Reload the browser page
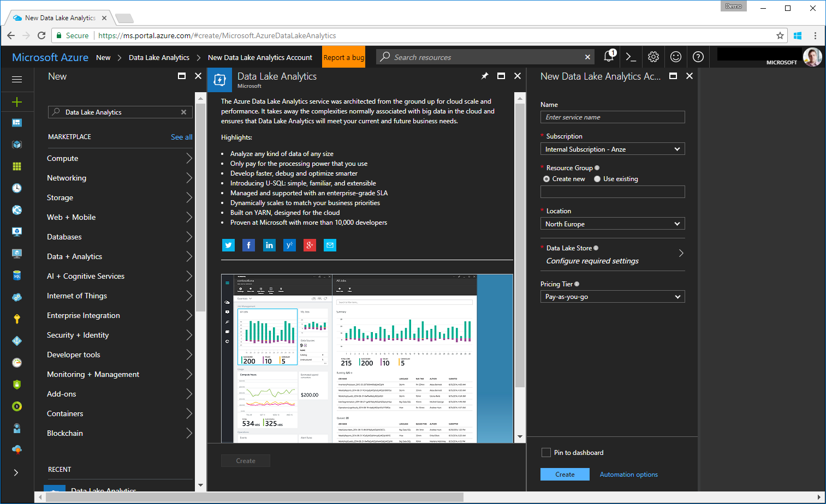Image resolution: width=826 pixels, height=504 pixels. point(41,35)
